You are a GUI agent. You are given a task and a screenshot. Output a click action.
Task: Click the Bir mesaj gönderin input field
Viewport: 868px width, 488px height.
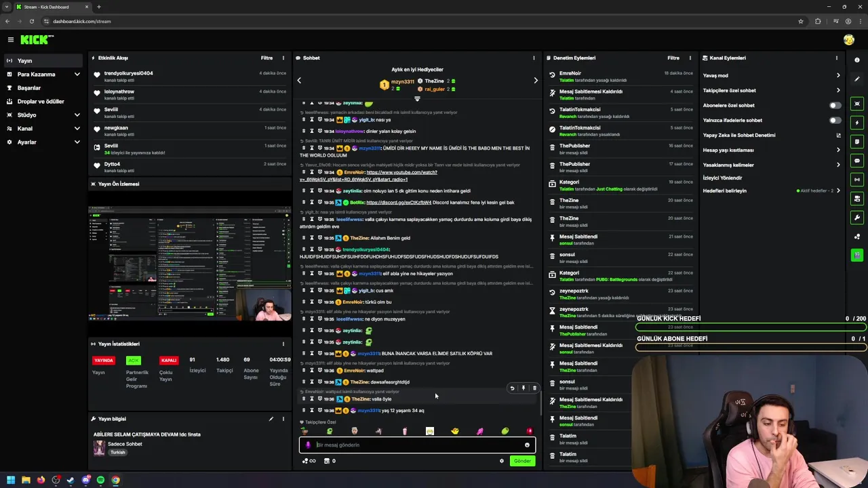click(x=418, y=445)
